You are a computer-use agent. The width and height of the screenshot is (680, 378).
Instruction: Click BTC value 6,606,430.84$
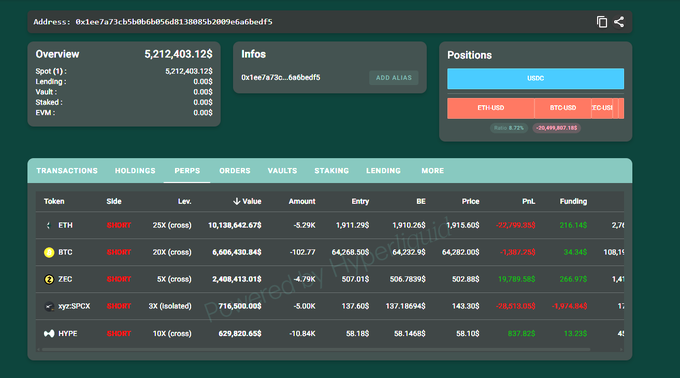[236, 252]
